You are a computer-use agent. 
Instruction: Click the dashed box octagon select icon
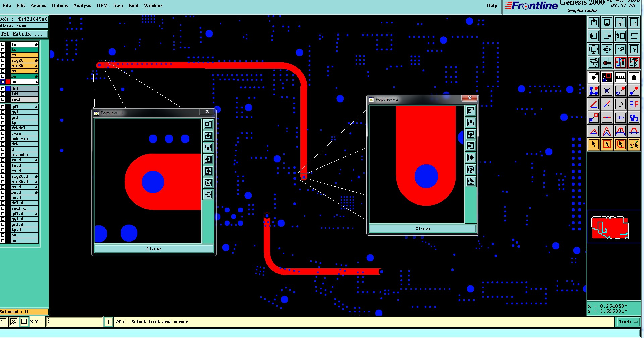pos(634,77)
